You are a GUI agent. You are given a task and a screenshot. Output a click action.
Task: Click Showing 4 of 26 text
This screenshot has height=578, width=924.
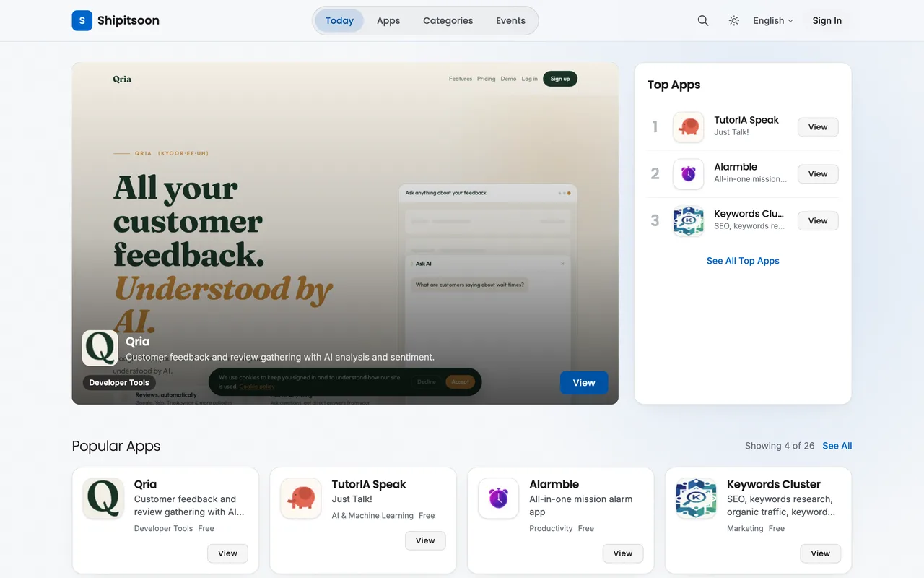(x=780, y=446)
